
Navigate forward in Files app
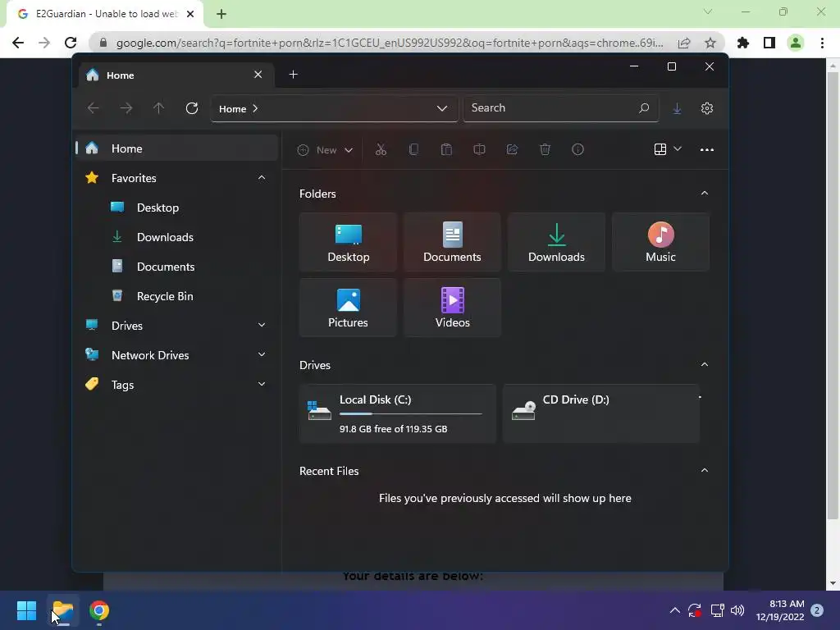point(126,108)
